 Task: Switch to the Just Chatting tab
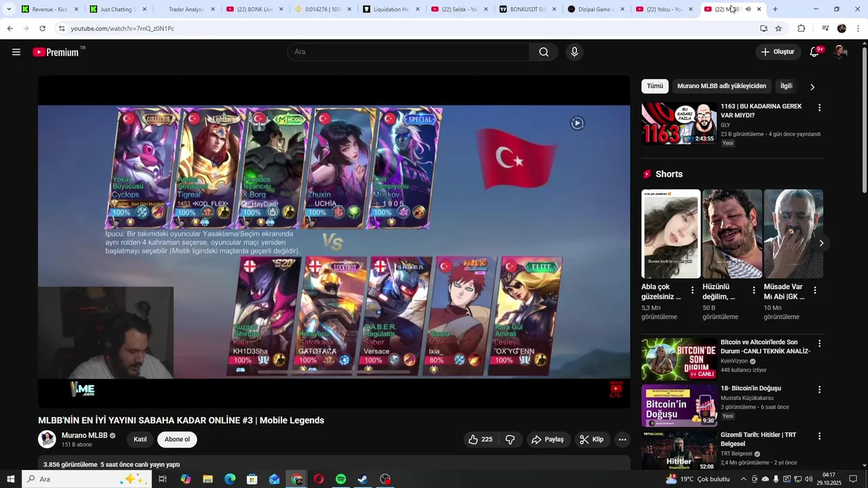(119, 9)
